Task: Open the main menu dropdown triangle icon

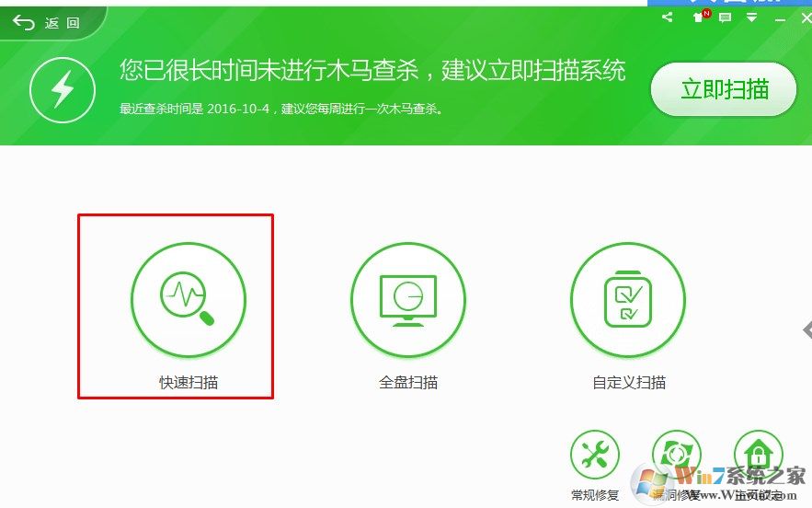Action: 752,18
